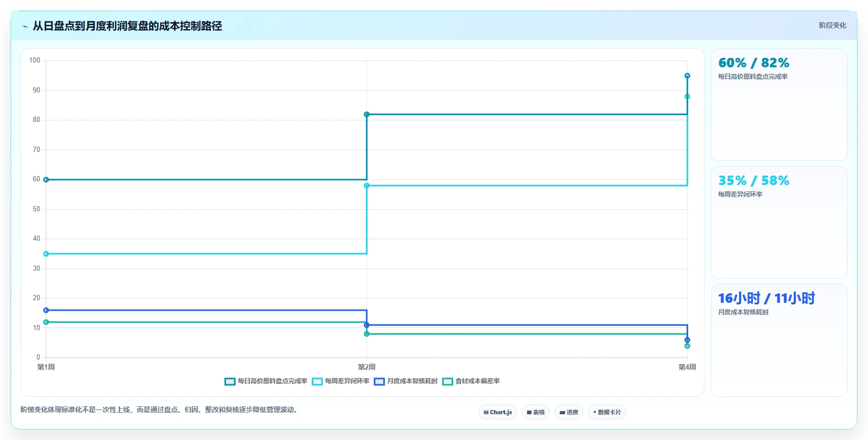Click the 100 y-axis tick label
The height and width of the screenshot is (440, 868).
point(35,60)
